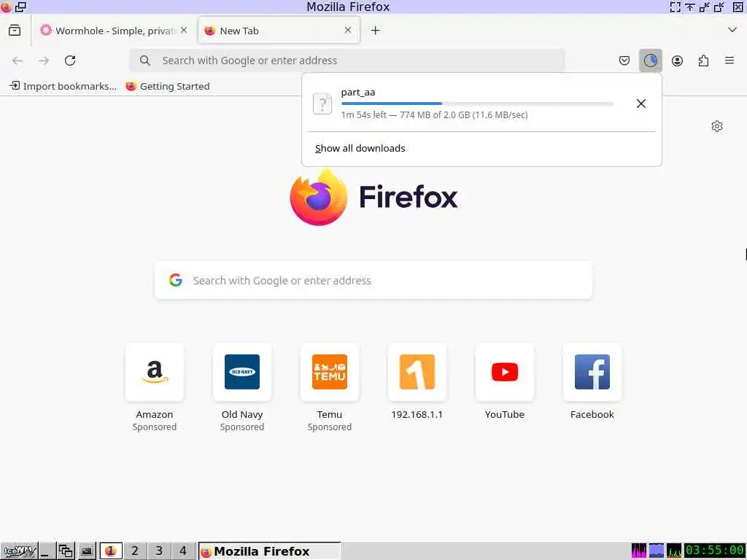Click the part_aa download progress bar
The width and height of the screenshot is (747, 560).
[477, 104]
